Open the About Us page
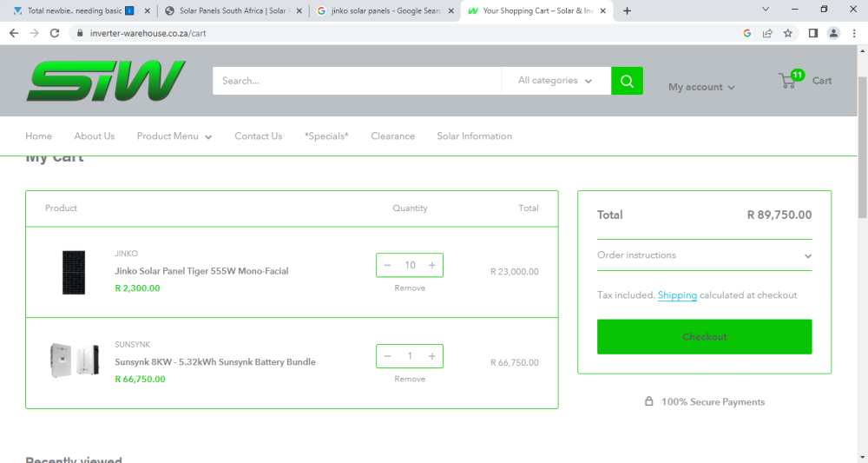Image resolution: width=868 pixels, height=463 pixels. coord(95,136)
